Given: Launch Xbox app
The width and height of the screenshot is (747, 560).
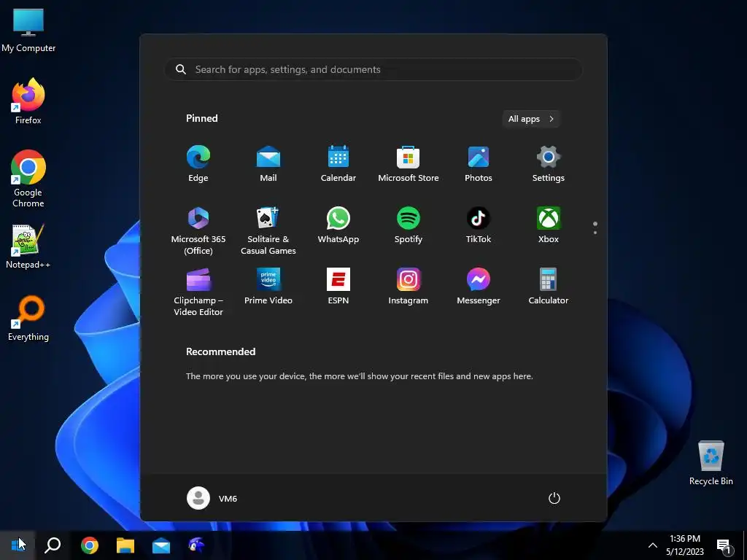Looking at the screenshot, I should pos(549,225).
